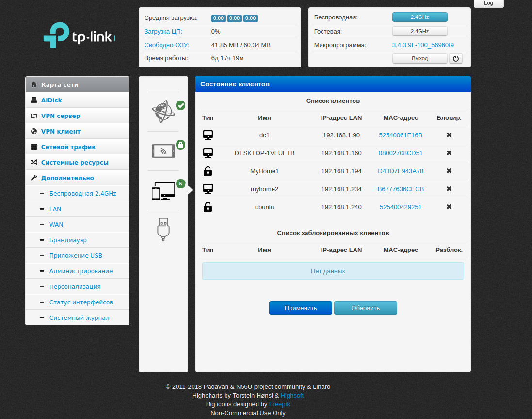Toggle block for DESKTOP-1VFUFTB client

[x=449, y=153]
